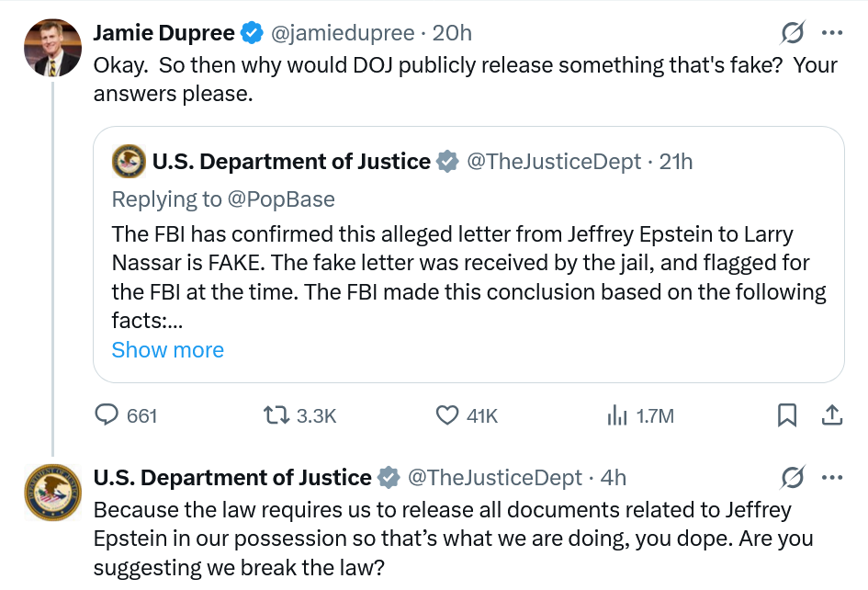Image resolution: width=868 pixels, height=590 pixels.
Task: Open Jamie Dupree's profile picture
Action: tap(52, 48)
